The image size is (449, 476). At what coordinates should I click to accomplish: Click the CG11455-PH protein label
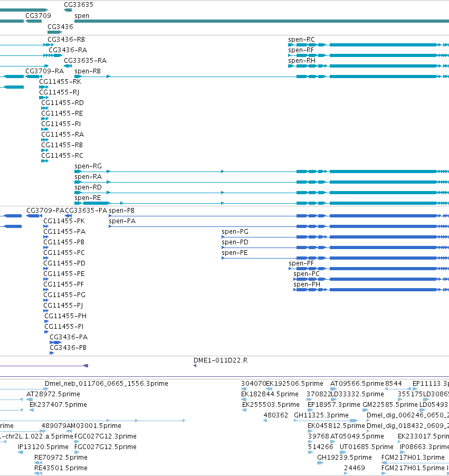pyautogui.click(x=65, y=316)
